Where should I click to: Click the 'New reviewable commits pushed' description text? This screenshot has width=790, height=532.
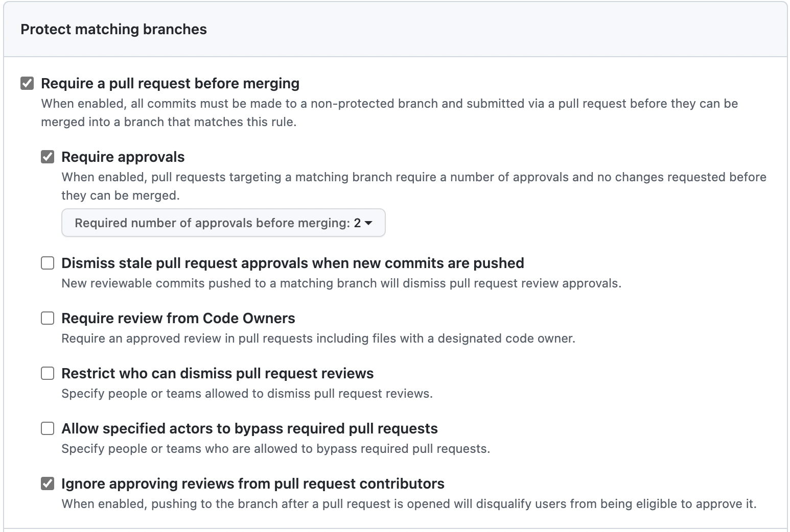pyautogui.click(x=341, y=283)
